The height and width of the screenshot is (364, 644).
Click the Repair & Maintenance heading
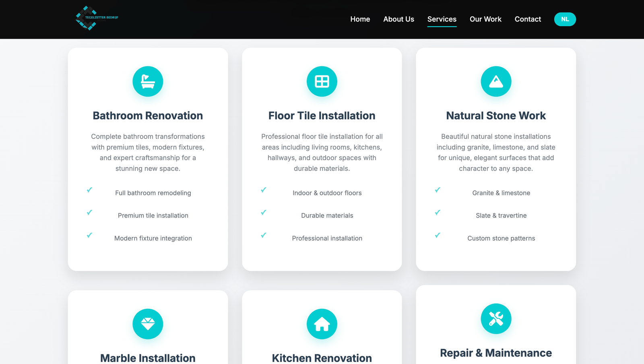click(x=496, y=353)
